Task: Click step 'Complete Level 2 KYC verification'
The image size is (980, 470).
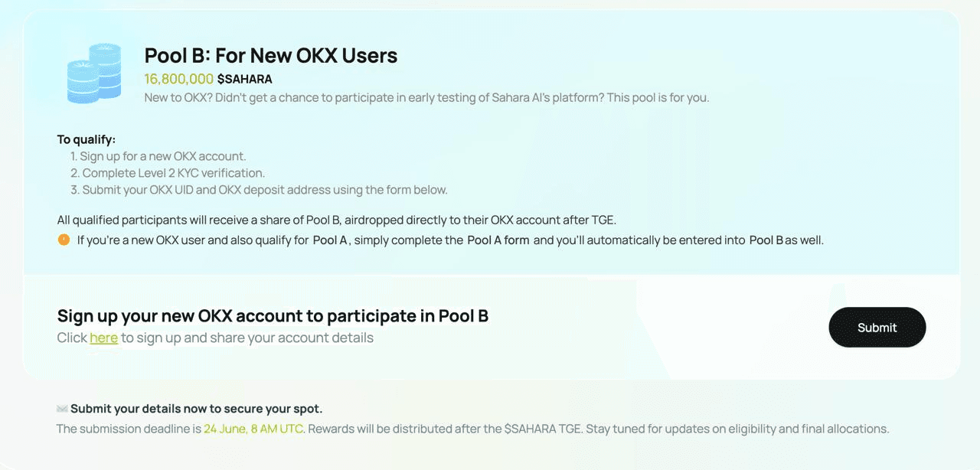Action: [168, 173]
